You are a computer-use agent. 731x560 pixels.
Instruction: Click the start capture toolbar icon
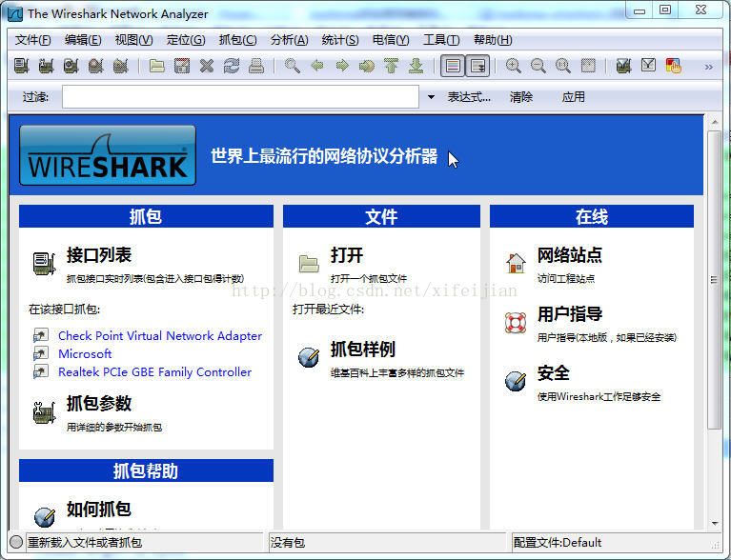[71, 66]
